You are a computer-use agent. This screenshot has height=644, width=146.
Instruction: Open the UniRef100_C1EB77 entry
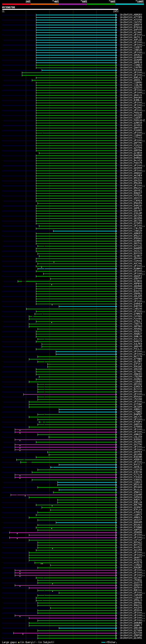(131, 48)
